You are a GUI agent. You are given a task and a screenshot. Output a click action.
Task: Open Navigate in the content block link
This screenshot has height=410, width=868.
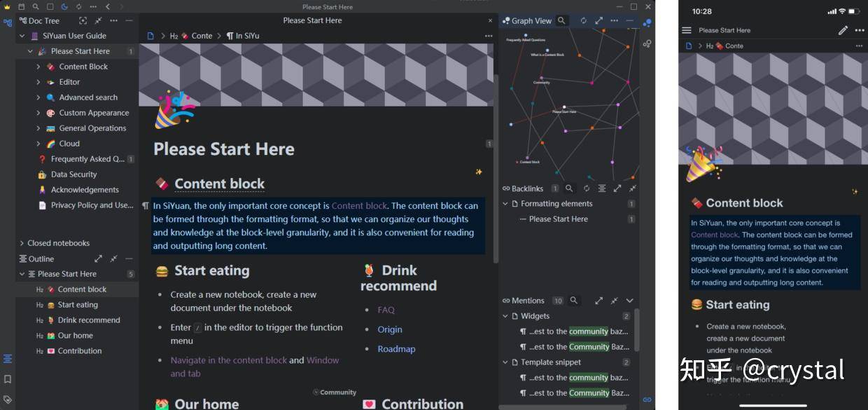[229, 360]
